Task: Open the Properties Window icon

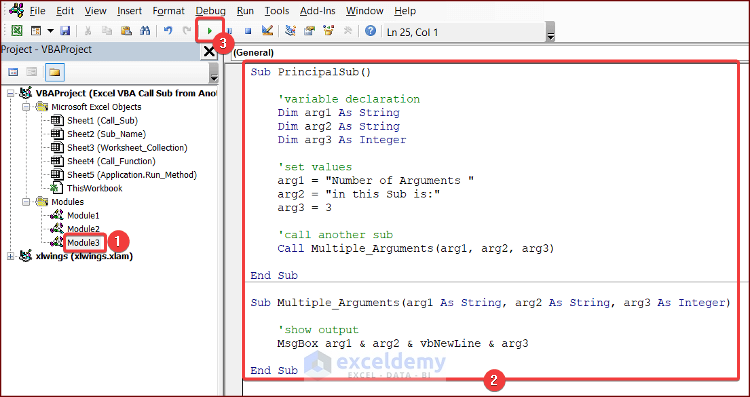Action: coord(309,31)
